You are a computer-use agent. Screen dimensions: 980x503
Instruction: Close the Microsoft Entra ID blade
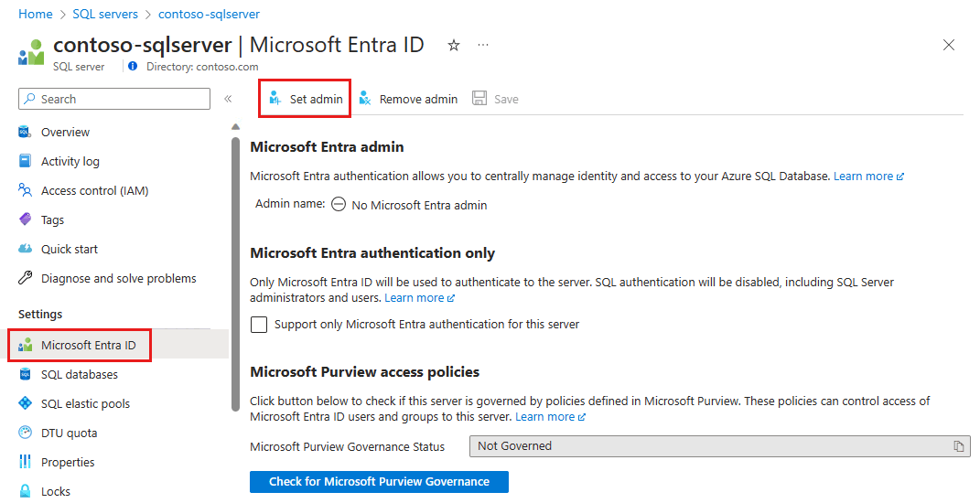949,45
